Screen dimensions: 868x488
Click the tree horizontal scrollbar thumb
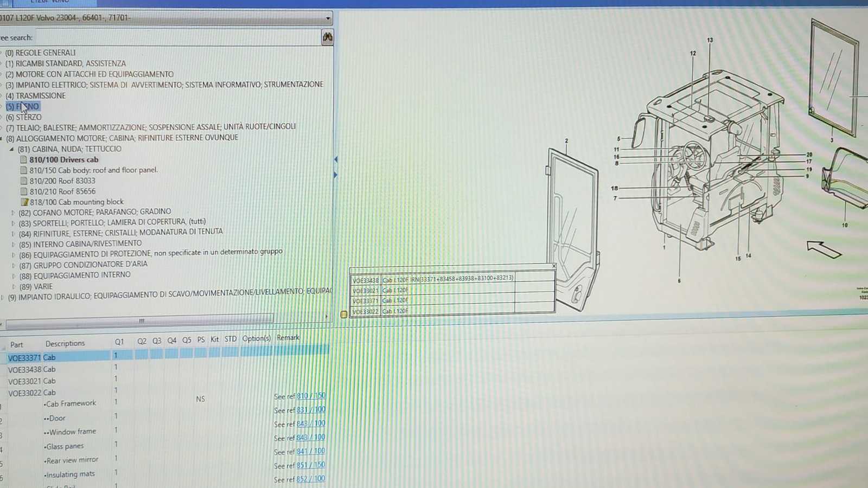(x=140, y=320)
